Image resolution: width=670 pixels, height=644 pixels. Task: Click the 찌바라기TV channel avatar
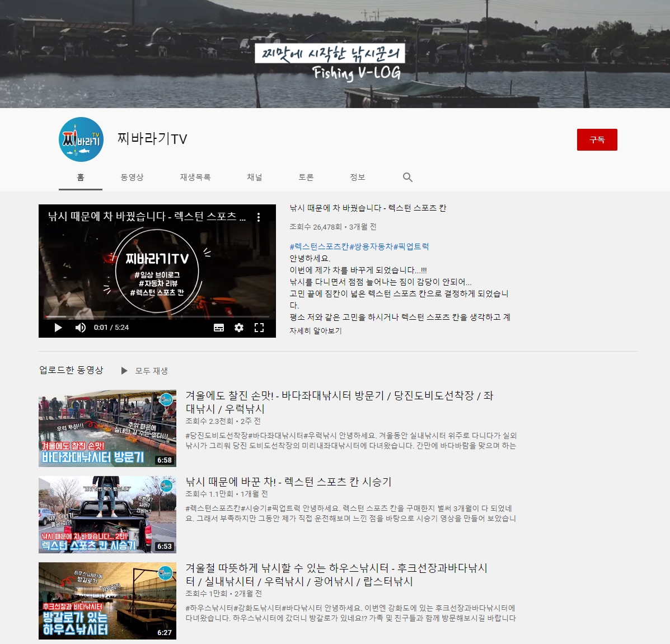point(81,139)
